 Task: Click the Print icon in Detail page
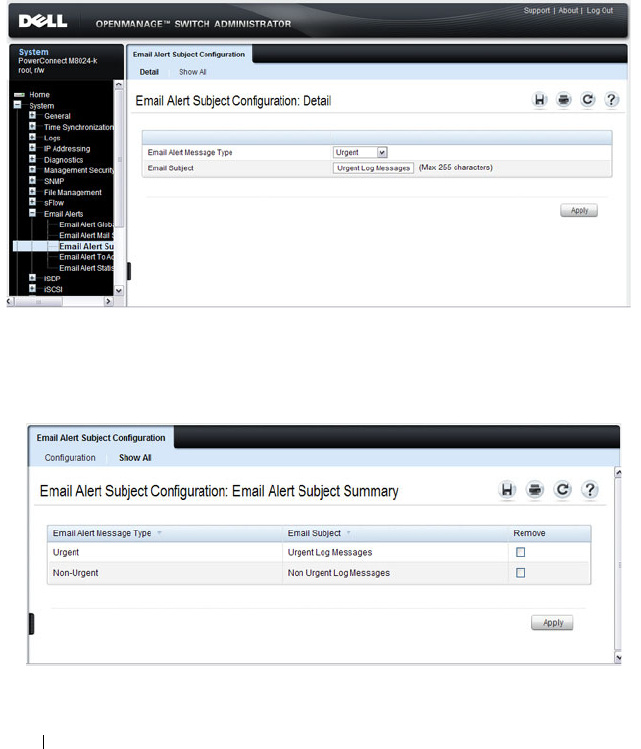pos(564,100)
